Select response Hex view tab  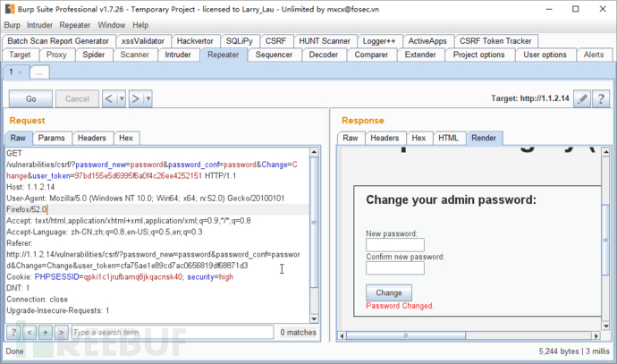coord(418,138)
